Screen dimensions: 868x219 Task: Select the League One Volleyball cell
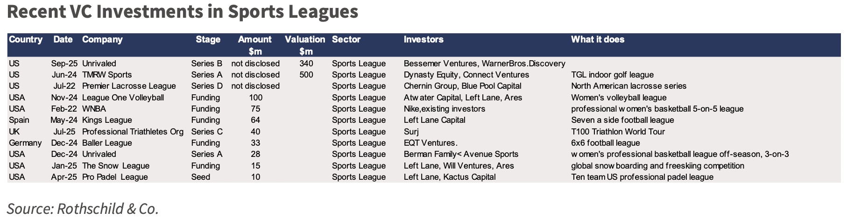click(123, 98)
